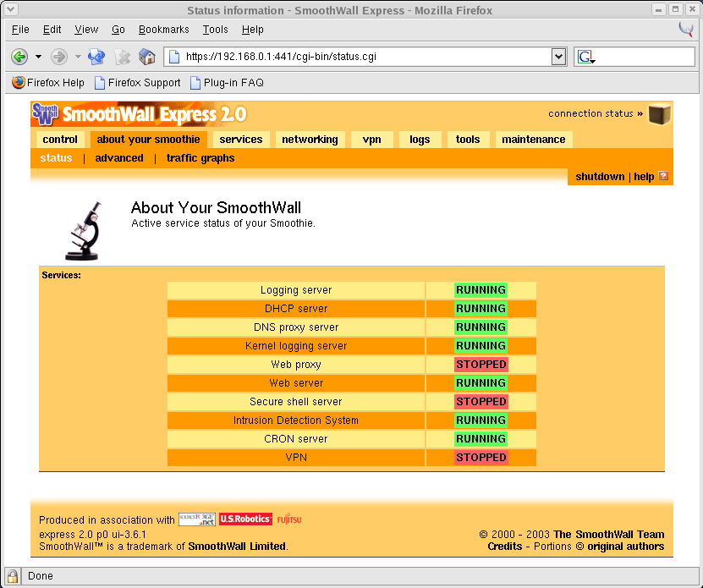The height and width of the screenshot is (588, 703).
Task: View the traffic graphs sub-page
Action: point(200,158)
